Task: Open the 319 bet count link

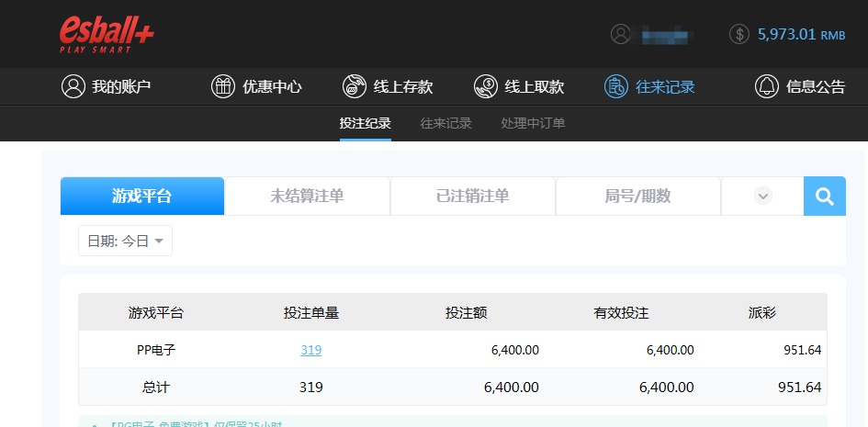Action: [x=311, y=350]
